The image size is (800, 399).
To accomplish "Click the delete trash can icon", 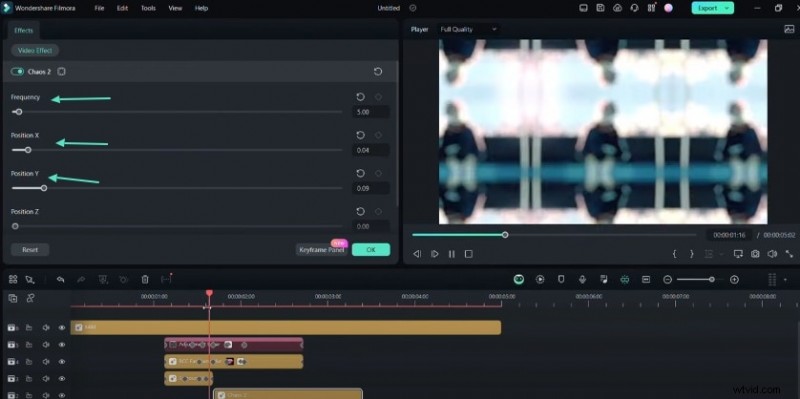I will (145, 279).
